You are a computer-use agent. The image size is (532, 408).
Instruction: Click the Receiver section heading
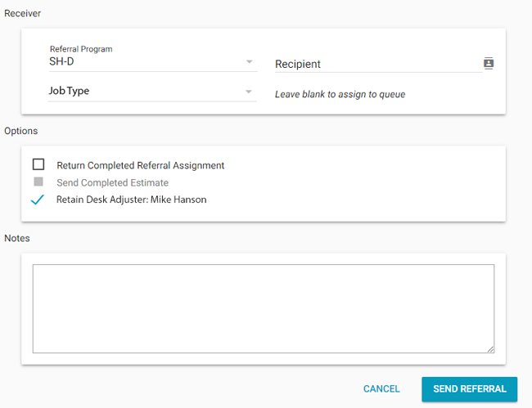(23, 14)
